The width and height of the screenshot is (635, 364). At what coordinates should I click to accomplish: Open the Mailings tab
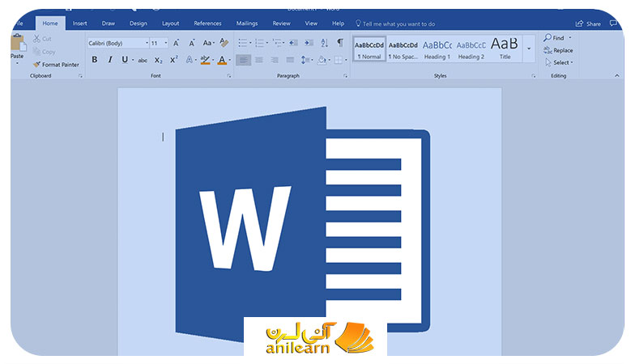tap(246, 23)
